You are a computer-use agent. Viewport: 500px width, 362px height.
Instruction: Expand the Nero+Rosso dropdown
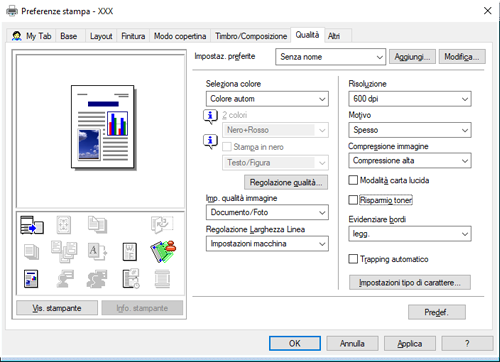point(275,130)
